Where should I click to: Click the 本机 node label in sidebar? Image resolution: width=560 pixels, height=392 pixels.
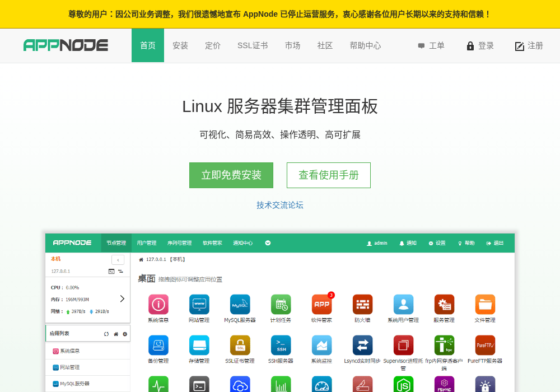point(55,259)
